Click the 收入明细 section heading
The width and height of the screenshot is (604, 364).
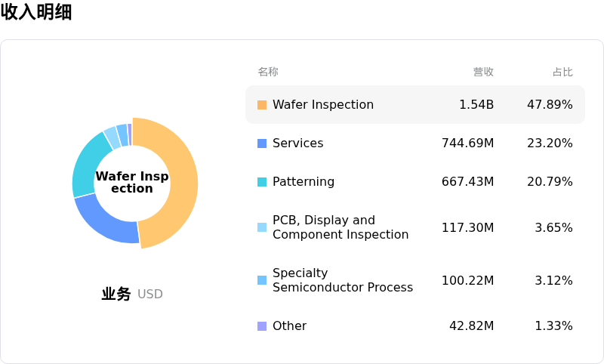click(36, 12)
